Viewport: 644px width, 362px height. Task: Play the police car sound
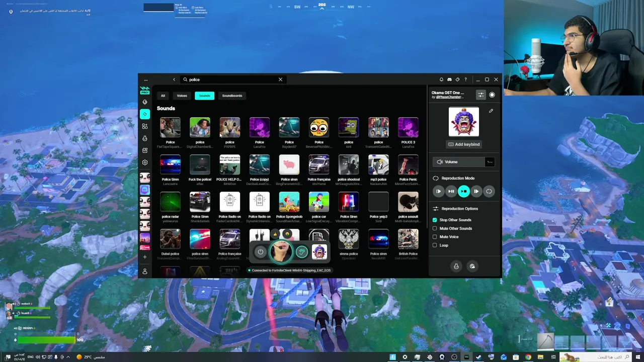coord(319,202)
